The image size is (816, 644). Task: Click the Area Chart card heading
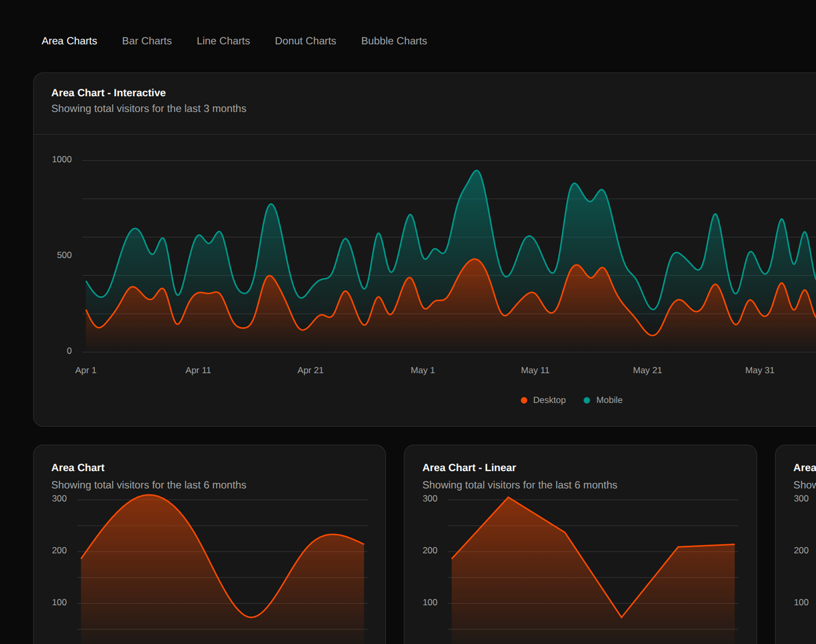tap(78, 467)
